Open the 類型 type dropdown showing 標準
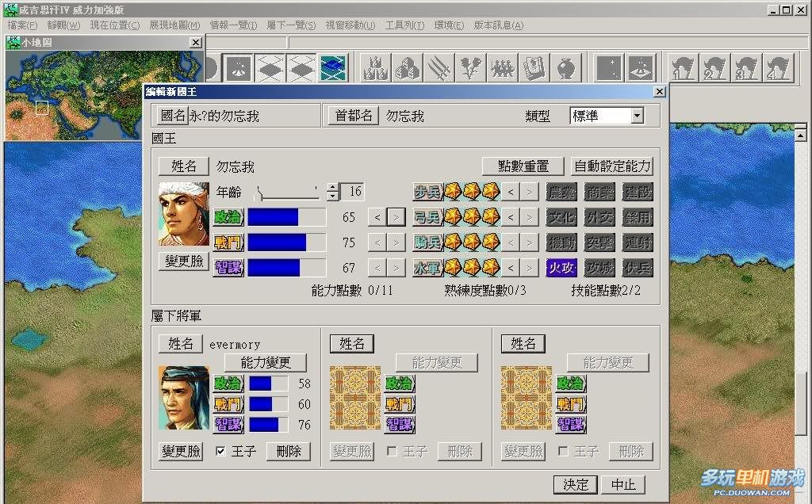Image resolution: width=812 pixels, height=504 pixels. [x=638, y=116]
